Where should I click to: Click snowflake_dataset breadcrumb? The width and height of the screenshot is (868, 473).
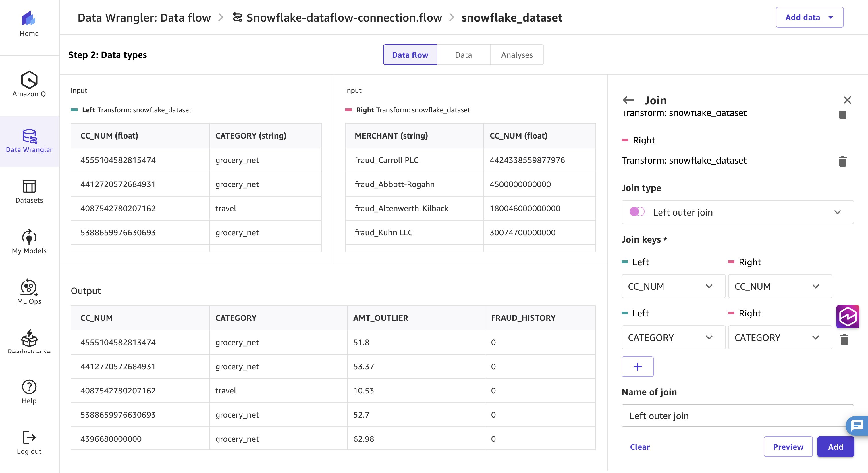click(x=512, y=17)
